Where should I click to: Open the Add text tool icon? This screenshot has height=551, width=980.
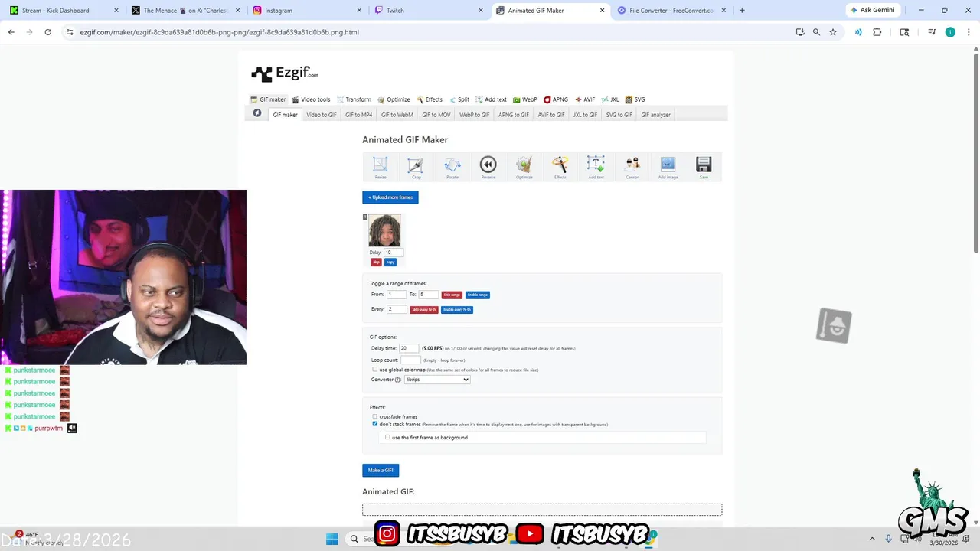pyautogui.click(x=596, y=168)
